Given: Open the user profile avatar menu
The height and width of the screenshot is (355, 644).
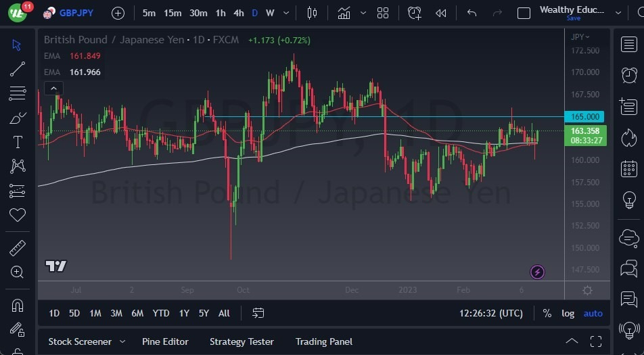Looking at the screenshot, I should click(17, 12).
